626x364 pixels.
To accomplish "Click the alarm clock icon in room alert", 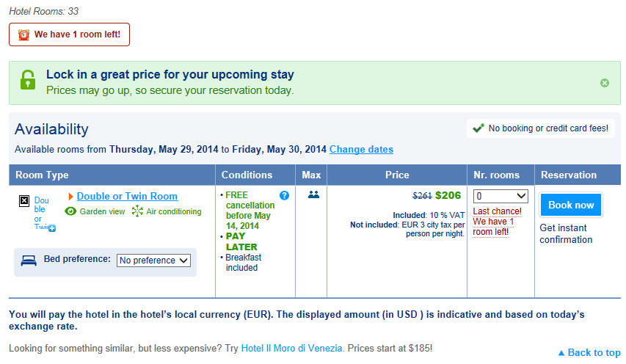I will (23, 34).
